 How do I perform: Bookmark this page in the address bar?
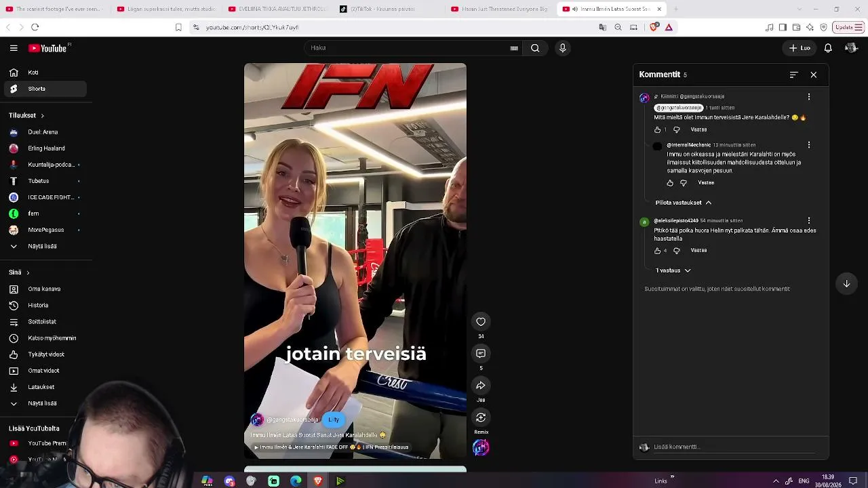[x=178, y=27]
